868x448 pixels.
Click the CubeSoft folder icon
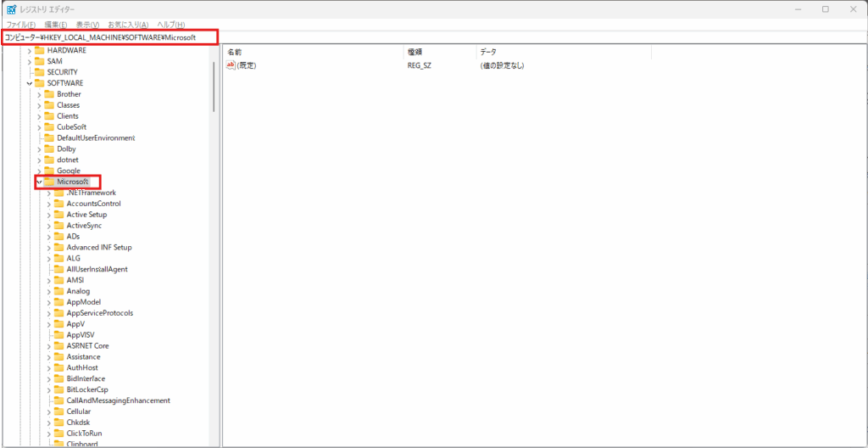48,126
